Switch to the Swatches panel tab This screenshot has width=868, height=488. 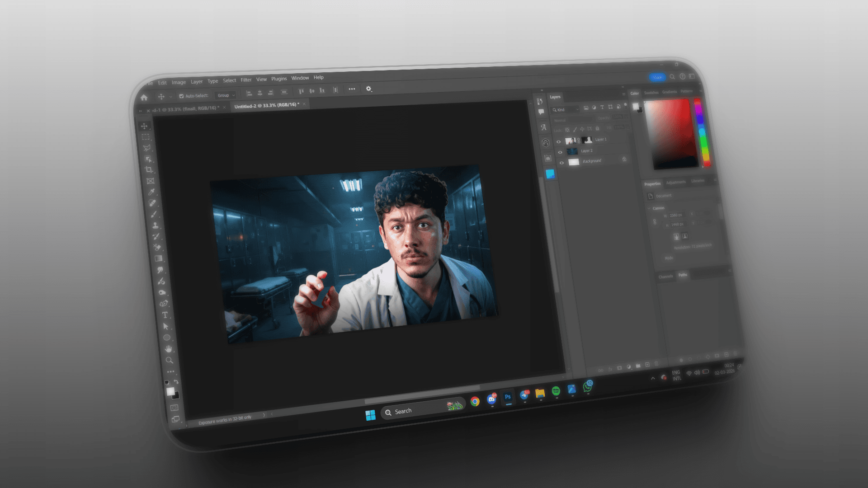click(651, 93)
